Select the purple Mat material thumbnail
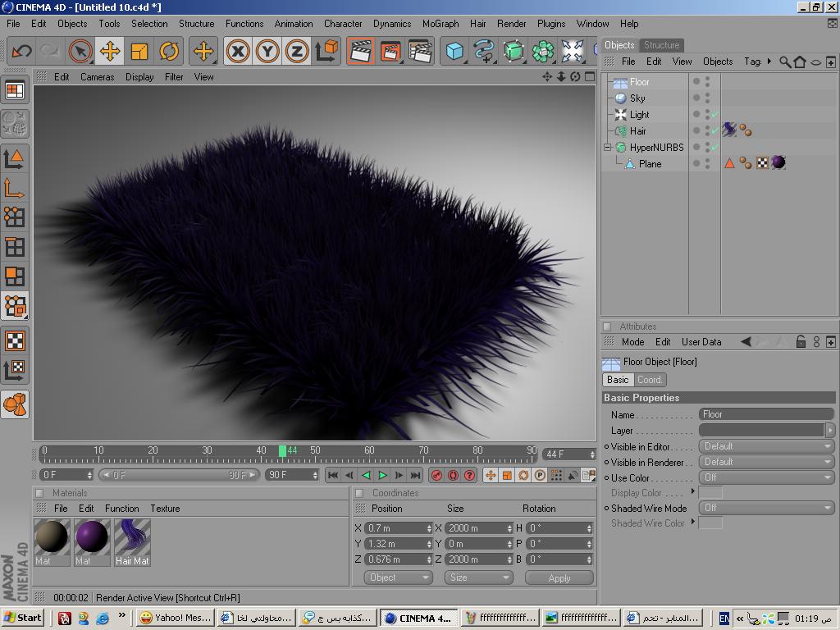840x630 pixels. [x=92, y=542]
